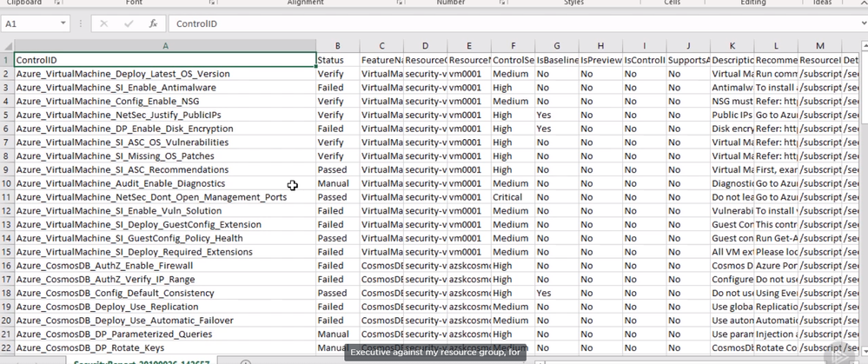Select cell Azure_VirtualMachine_SI_ASC_Recommendations

click(x=165, y=169)
